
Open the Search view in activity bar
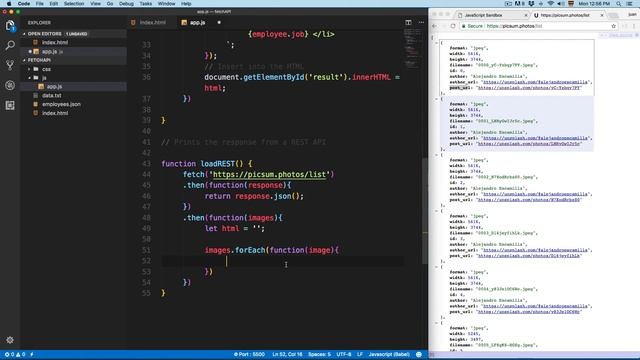(x=10, y=45)
